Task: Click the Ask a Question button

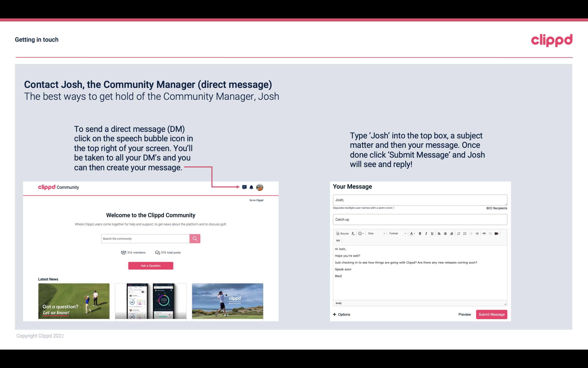Action: point(151,265)
